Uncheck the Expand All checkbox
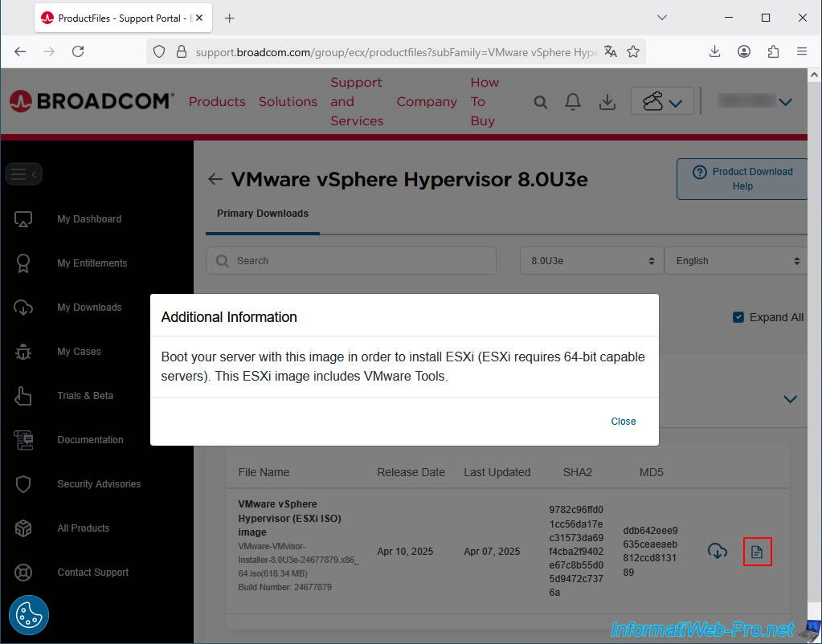The image size is (822, 644). coord(738,317)
